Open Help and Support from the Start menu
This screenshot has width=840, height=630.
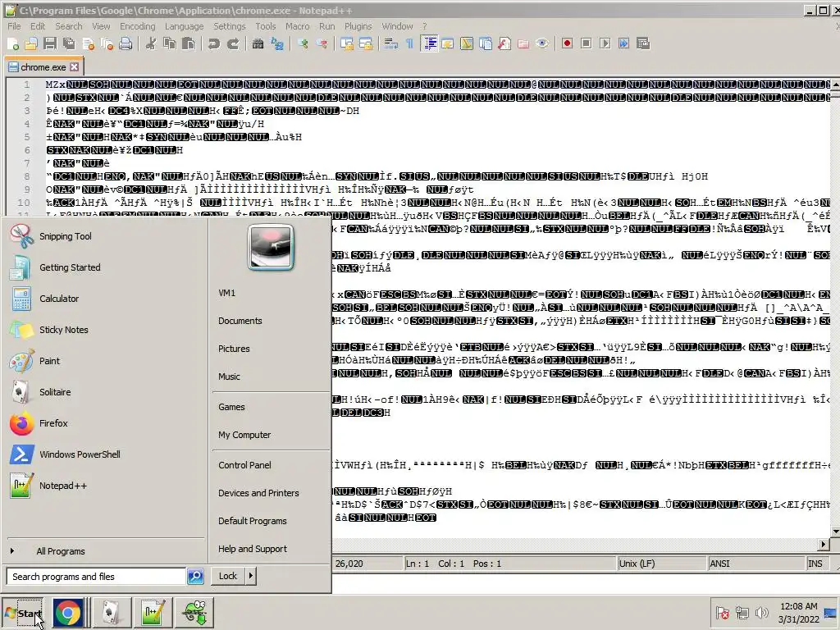[x=253, y=549]
